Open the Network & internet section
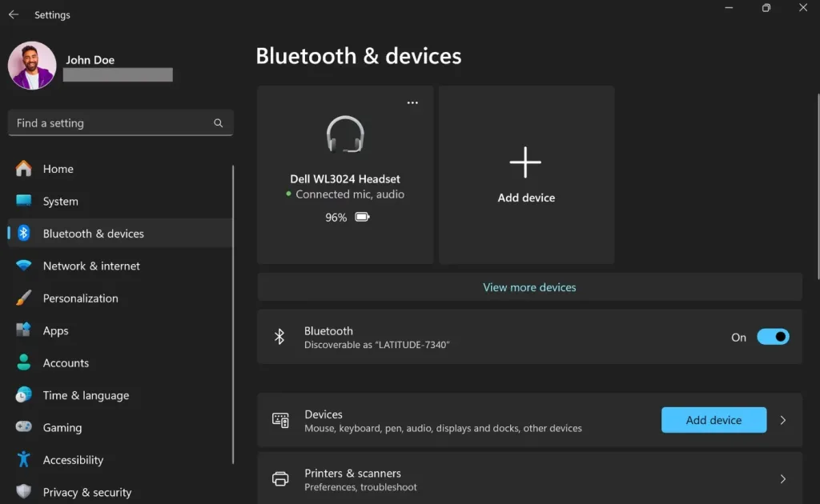Screen dimensions: 820x504 pos(91,266)
